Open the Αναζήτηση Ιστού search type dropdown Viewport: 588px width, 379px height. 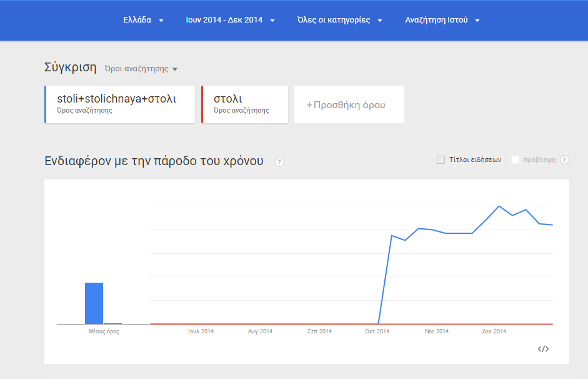(x=442, y=20)
